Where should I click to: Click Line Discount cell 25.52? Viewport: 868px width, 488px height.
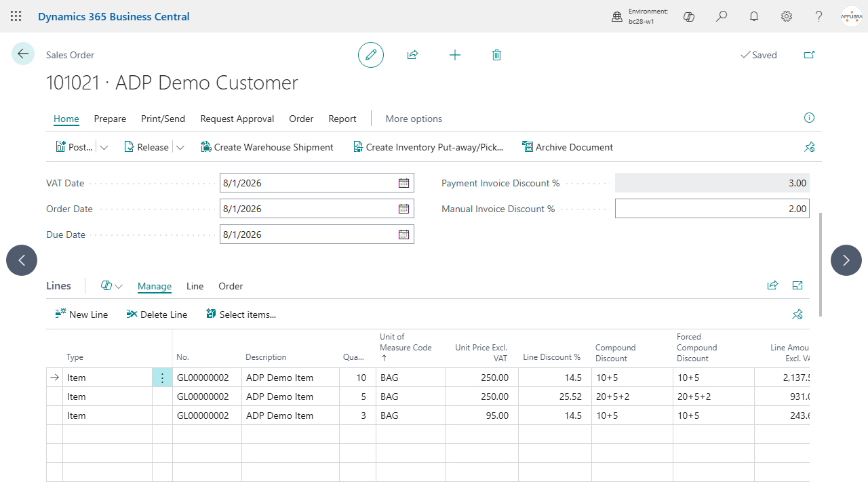pyautogui.click(x=555, y=396)
